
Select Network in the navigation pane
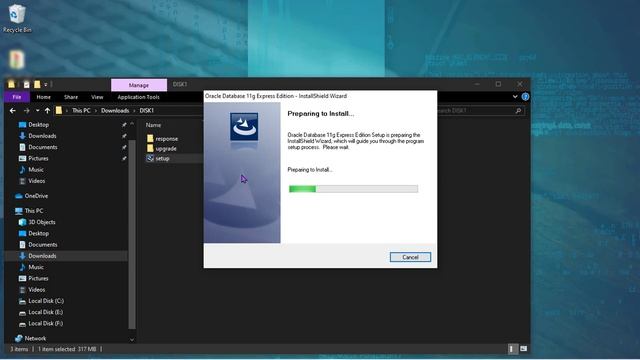point(35,338)
